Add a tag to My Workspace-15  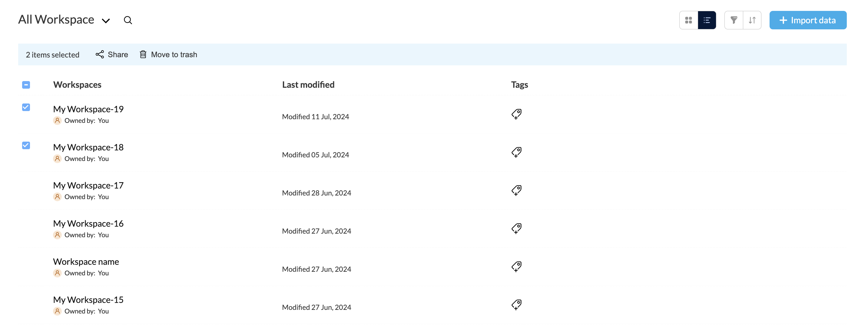[516, 305]
